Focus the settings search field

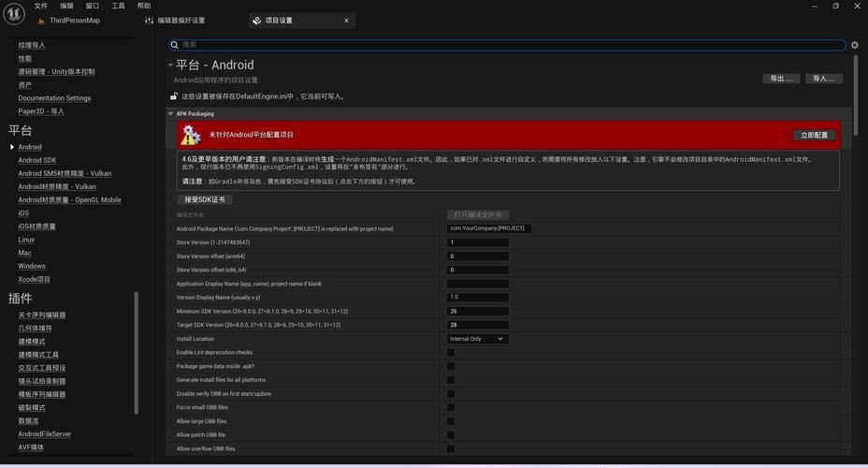(507, 45)
